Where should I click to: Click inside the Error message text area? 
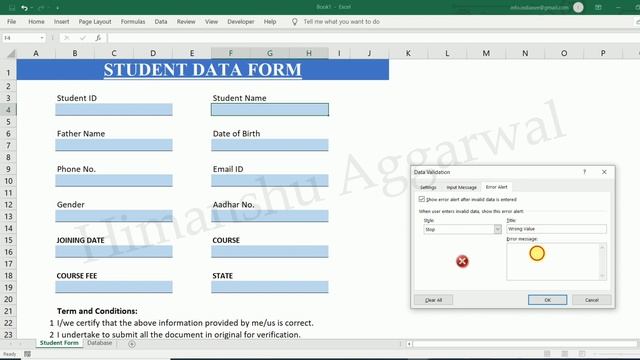pos(553,262)
